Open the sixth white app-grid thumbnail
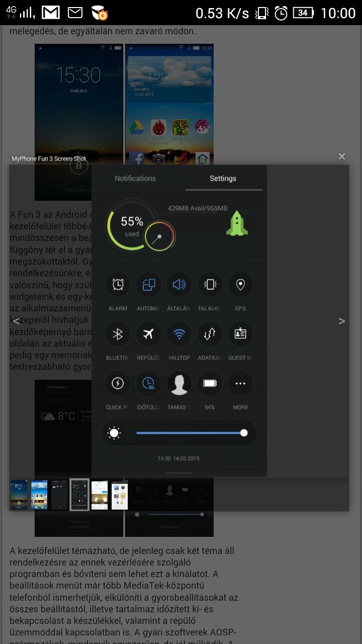 pyautogui.click(x=120, y=495)
